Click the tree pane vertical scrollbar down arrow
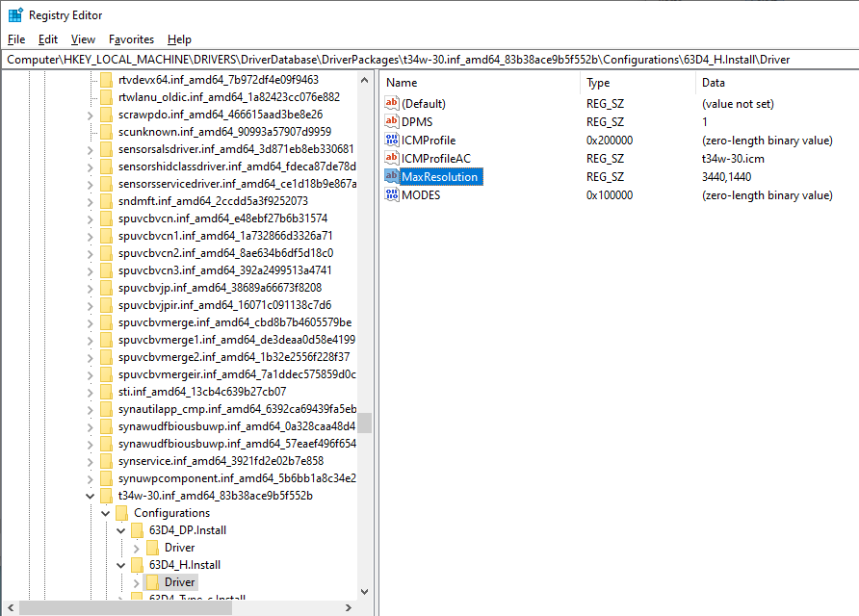Image resolution: width=859 pixels, height=616 pixels. tap(365, 592)
